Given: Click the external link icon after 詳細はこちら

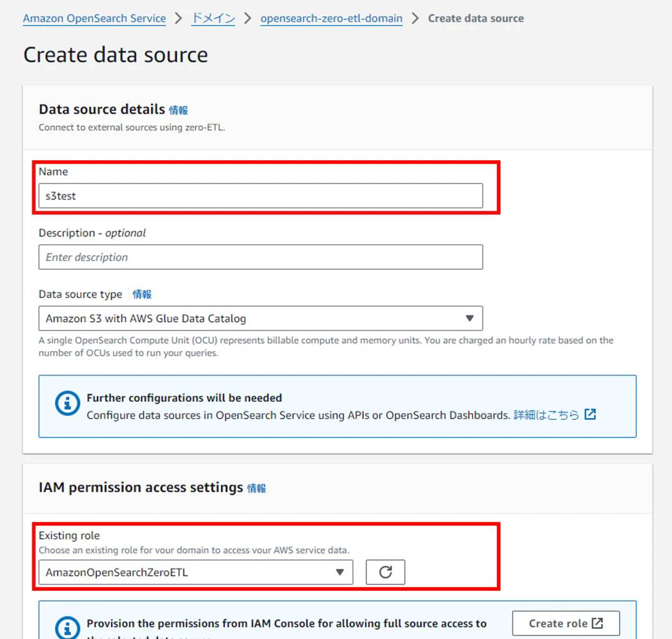Looking at the screenshot, I should (590, 414).
